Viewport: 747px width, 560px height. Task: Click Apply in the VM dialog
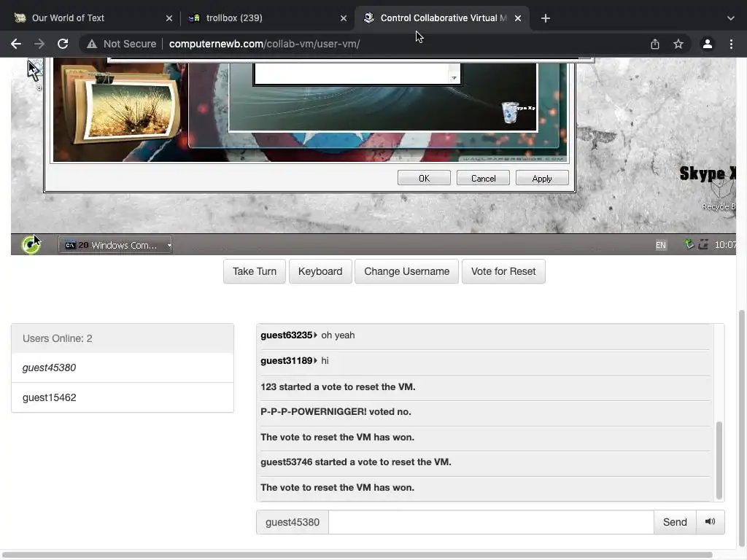(542, 178)
